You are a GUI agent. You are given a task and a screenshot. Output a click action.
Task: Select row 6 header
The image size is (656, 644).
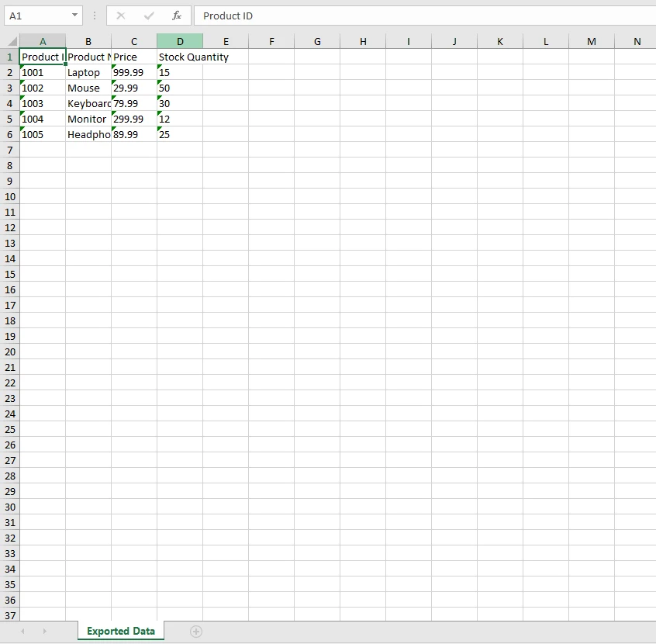[x=9, y=134]
